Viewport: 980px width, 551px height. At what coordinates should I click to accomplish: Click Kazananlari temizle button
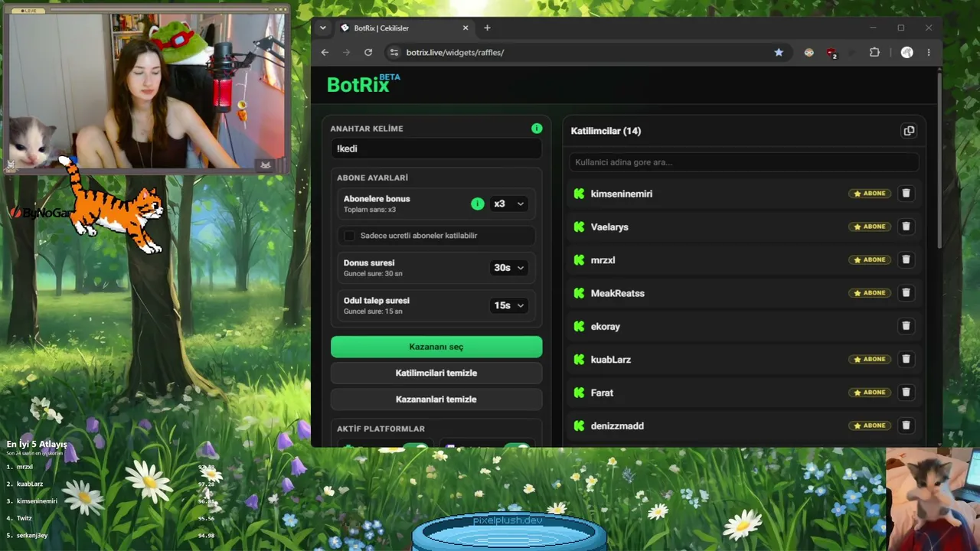coord(436,399)
